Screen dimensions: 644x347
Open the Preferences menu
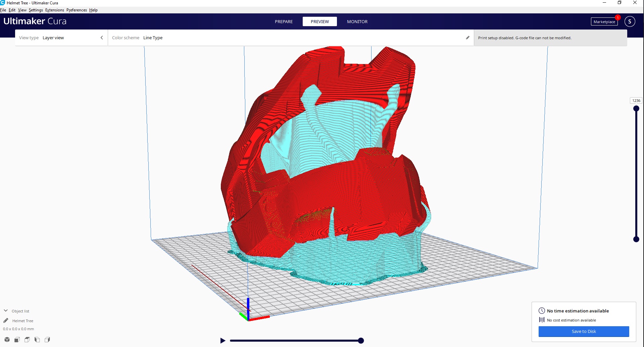tap(77, 10)
